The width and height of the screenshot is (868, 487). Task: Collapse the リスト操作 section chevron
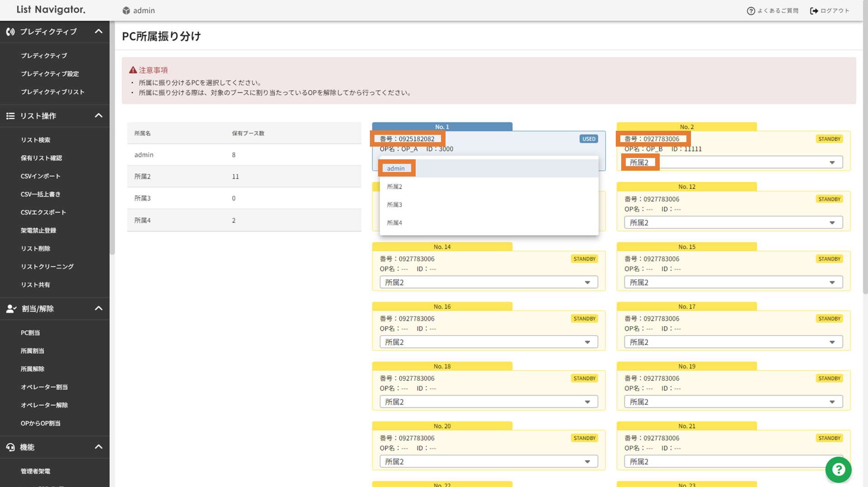pos(98,116)
